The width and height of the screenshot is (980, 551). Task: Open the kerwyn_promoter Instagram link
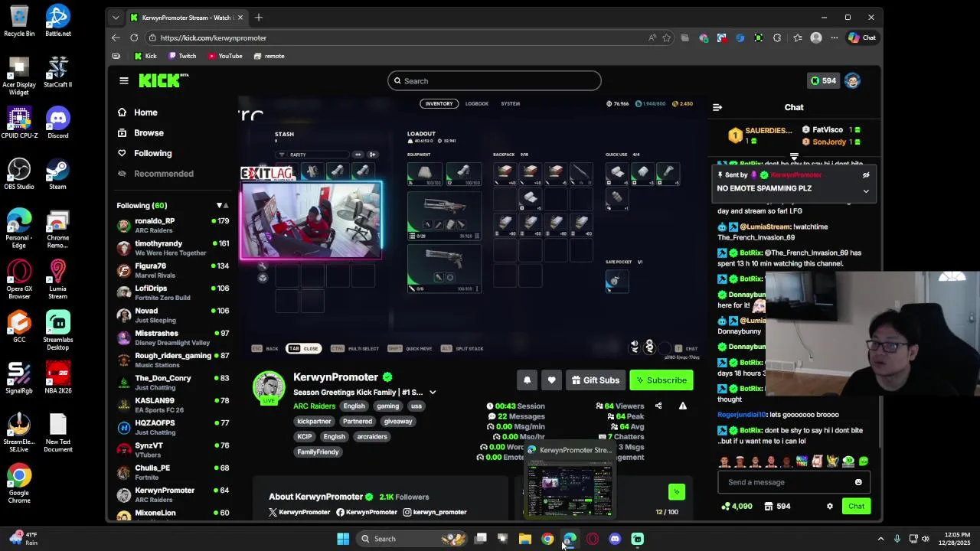coord(435,512)
